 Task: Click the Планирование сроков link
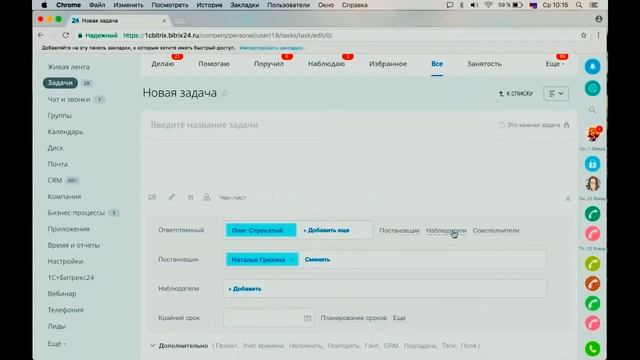[353, 318]
